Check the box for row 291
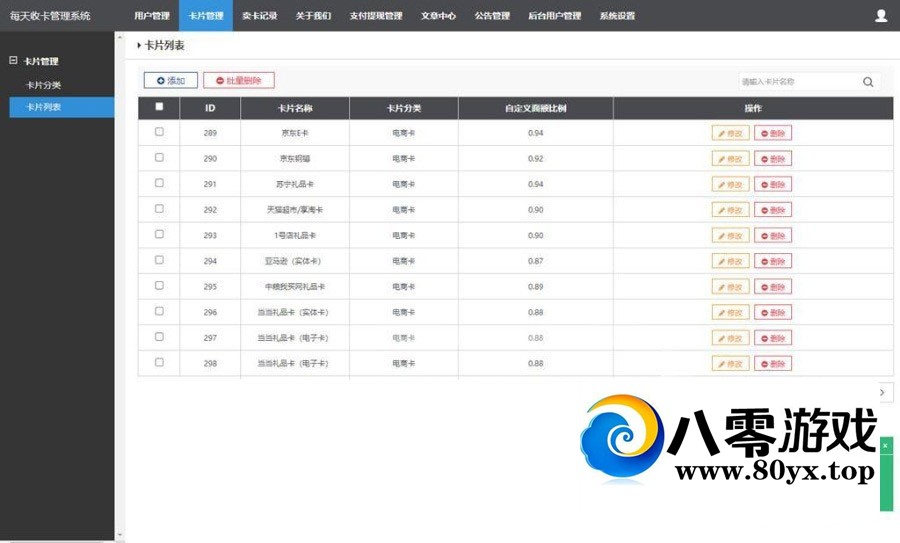 coord(159,184)
